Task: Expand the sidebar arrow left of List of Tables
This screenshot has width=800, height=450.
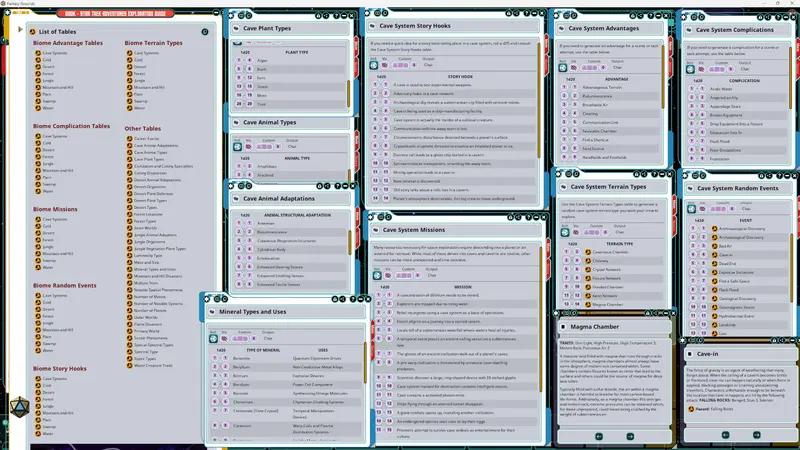Action: tap(20, 29)
